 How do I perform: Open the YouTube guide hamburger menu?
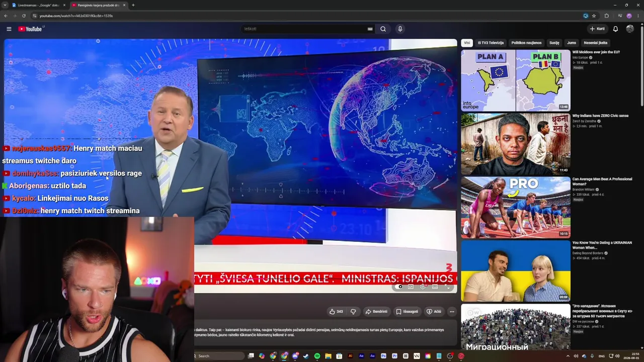9,29
